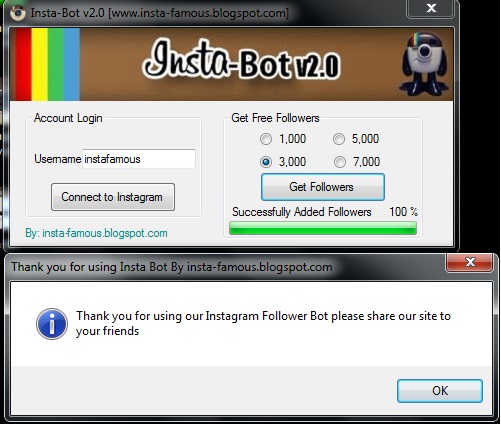Select the 3,000 followers radio button
This screenshot has height=424, width=501.
click(266, 162)
